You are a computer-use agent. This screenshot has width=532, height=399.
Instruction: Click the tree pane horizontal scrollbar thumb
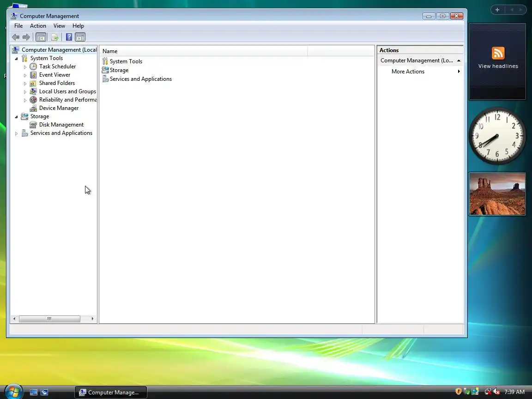tap(49, 319)
